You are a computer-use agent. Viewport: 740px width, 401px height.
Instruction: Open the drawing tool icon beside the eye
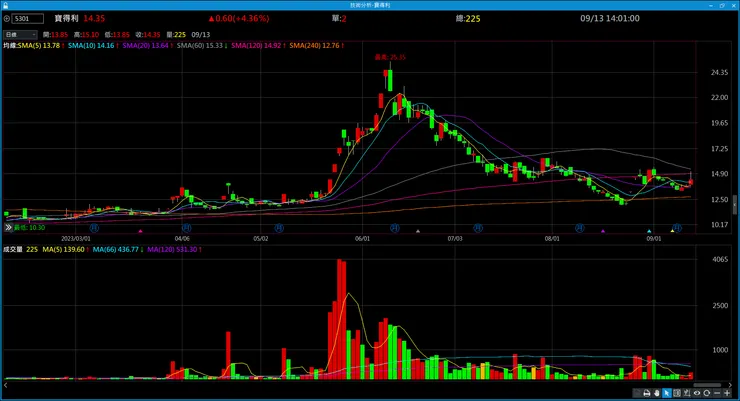click(687, 393)
